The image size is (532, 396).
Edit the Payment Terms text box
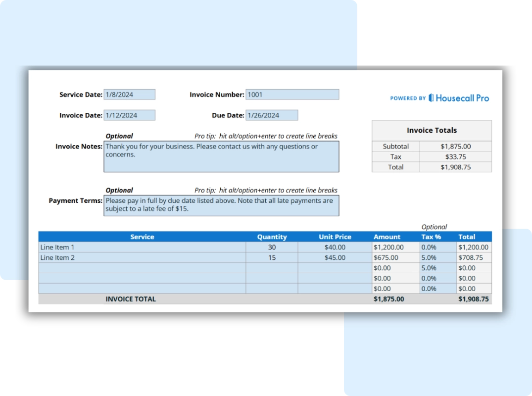click(221, 205)
